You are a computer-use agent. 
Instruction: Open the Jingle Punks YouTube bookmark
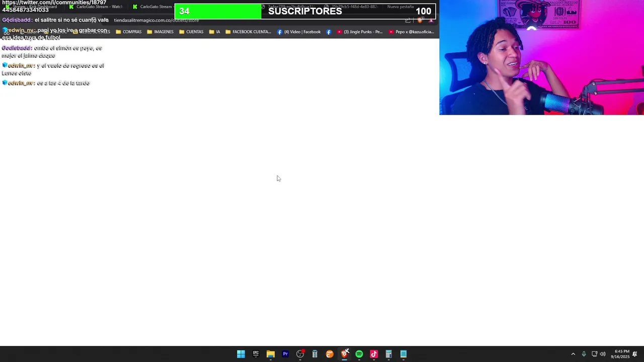360,32
